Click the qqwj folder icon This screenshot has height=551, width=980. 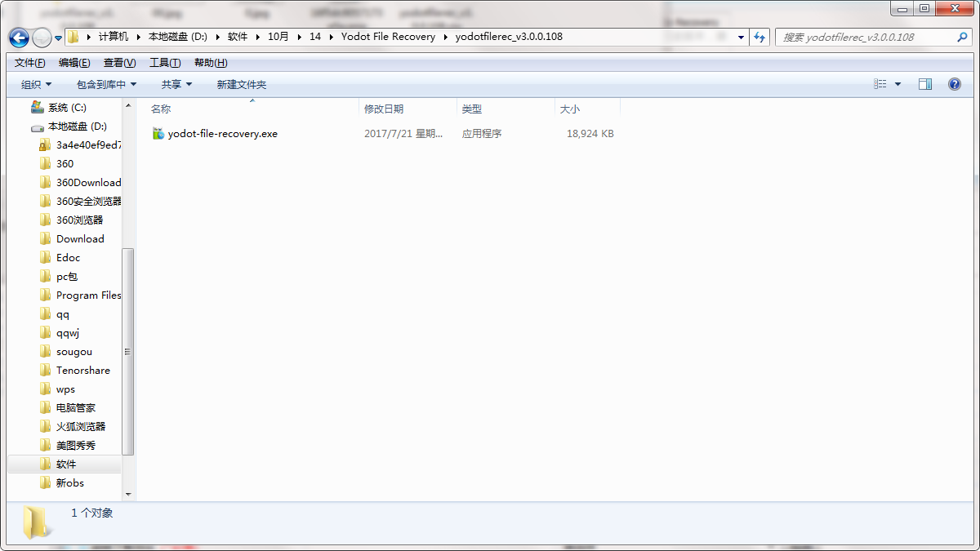point(46,332)
